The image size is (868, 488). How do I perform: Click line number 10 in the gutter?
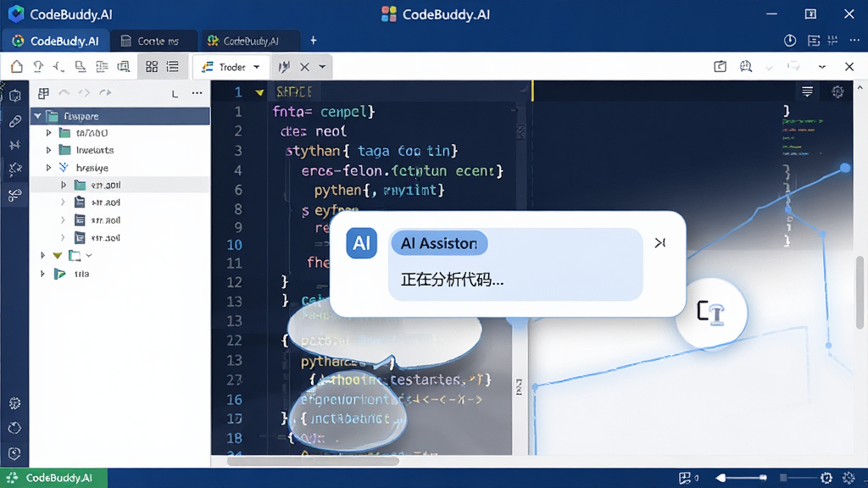234,245
